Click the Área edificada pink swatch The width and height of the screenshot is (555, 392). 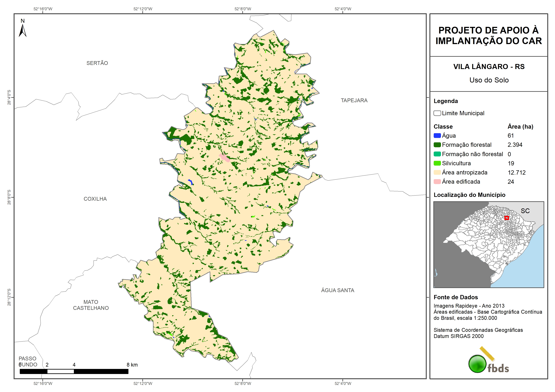coord(437,182)
